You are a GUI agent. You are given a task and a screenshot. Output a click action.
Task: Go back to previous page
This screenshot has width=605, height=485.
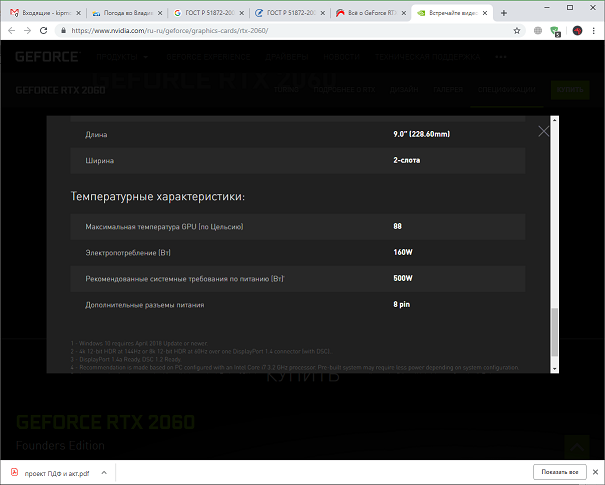[x=12, y=30]
